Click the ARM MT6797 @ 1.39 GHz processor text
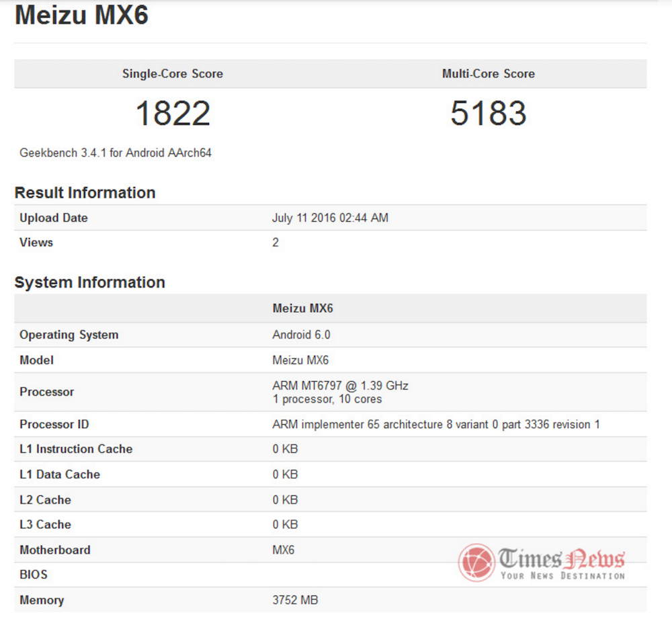 click(340, 386)
